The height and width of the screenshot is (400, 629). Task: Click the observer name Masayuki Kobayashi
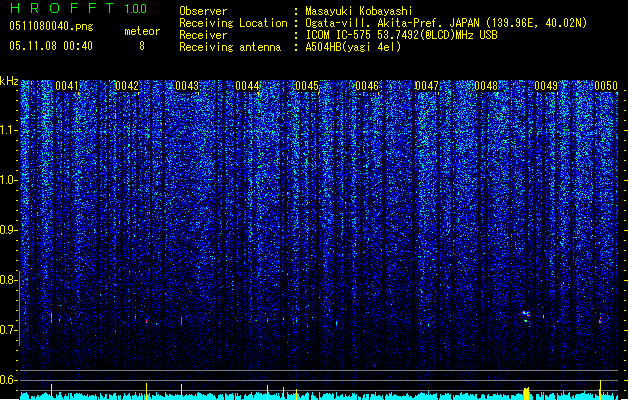pos(359,11)
